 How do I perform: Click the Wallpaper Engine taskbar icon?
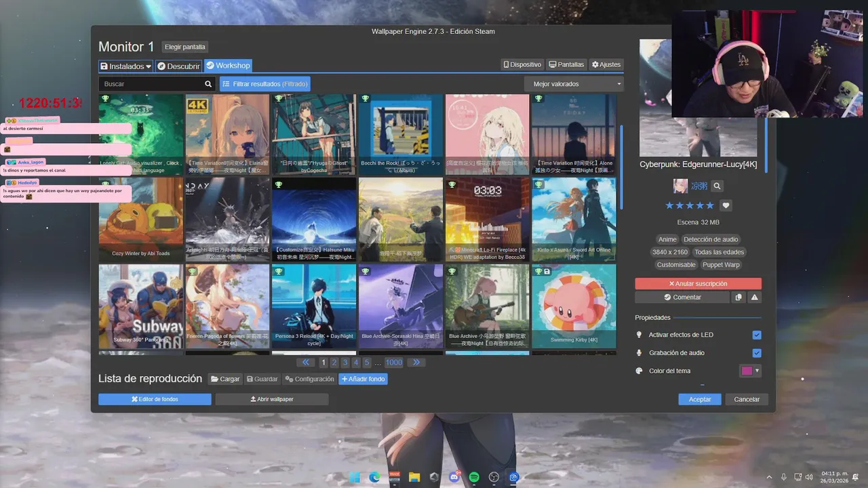[x=514, y=477]
